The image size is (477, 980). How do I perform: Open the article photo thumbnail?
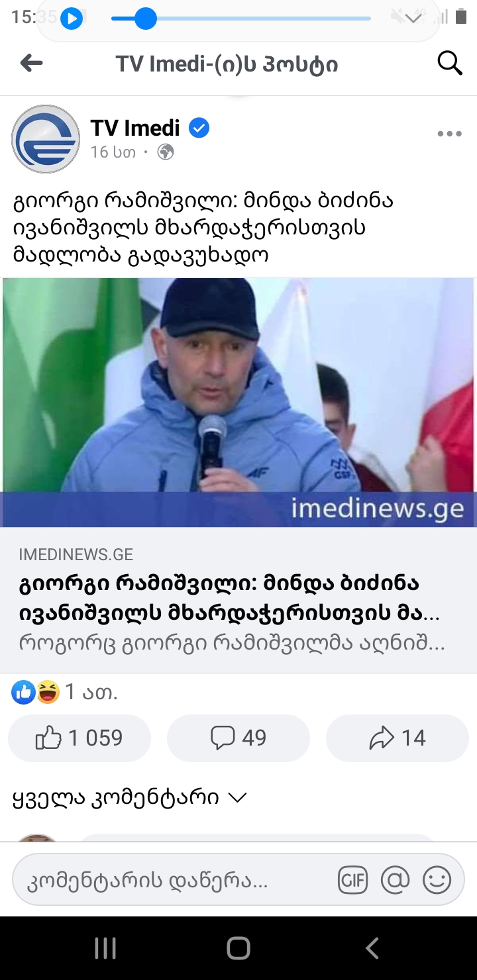coord(238,403)
